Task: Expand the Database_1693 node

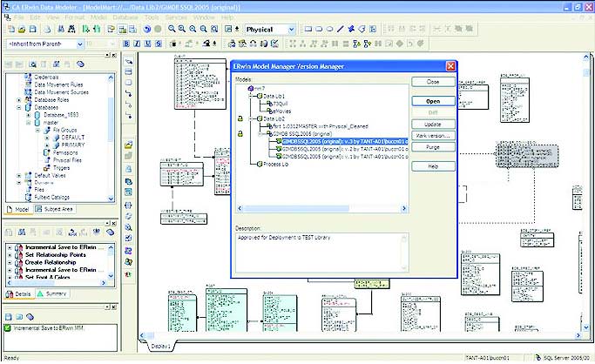Action: tap(29, 115)
